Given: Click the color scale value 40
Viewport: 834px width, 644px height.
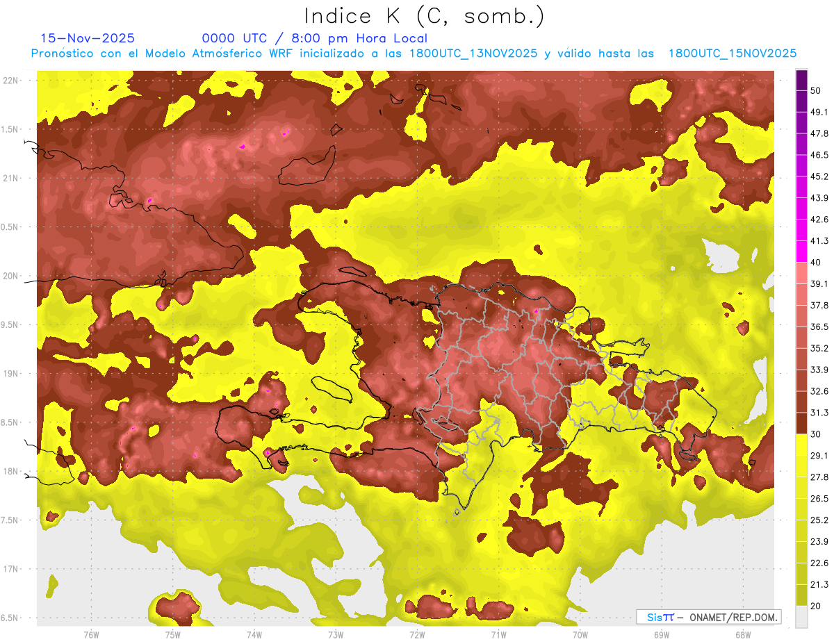Looking at the screenshot, I should 816,263.
